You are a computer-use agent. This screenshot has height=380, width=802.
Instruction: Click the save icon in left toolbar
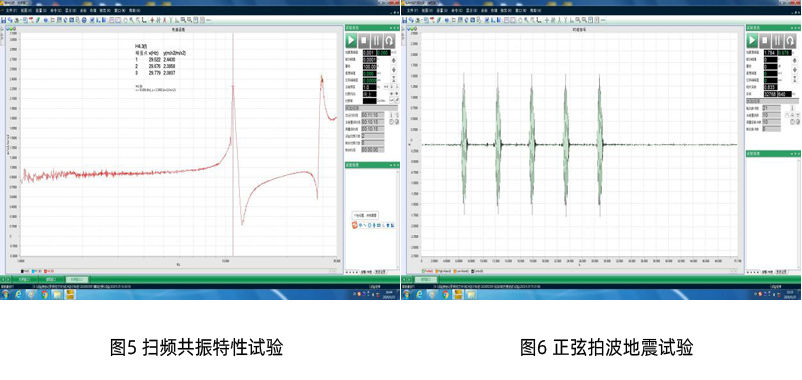(4, 20)
